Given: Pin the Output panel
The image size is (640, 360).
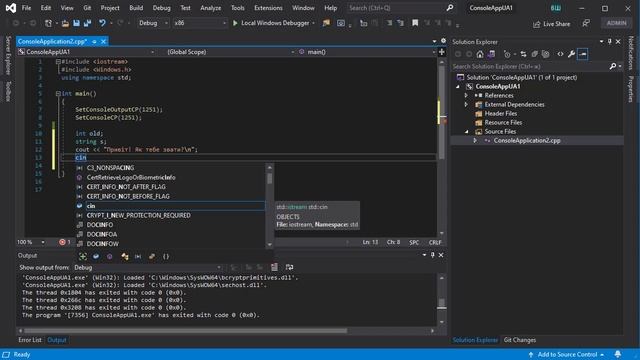Looking at the screenshot, I should pyautogui.click(x=433, y=255).
